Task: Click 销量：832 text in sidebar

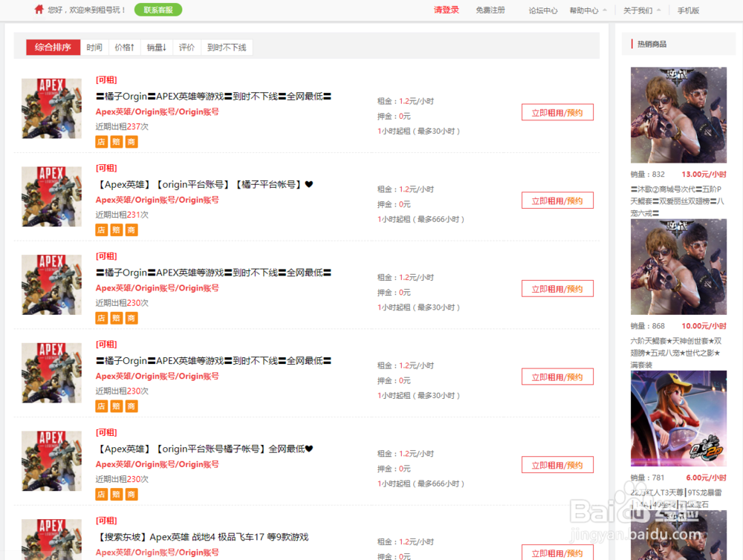Action: point(648,175)
